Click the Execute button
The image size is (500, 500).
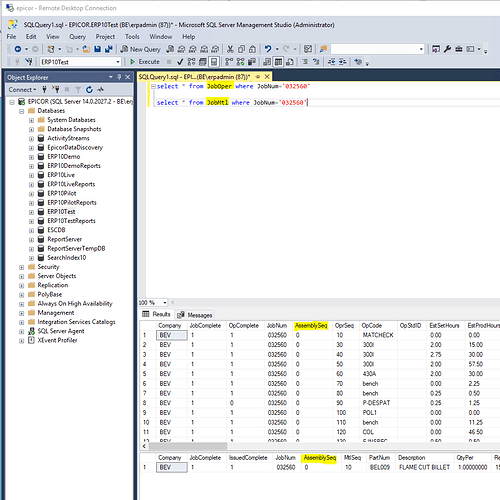tap(145, 62)
